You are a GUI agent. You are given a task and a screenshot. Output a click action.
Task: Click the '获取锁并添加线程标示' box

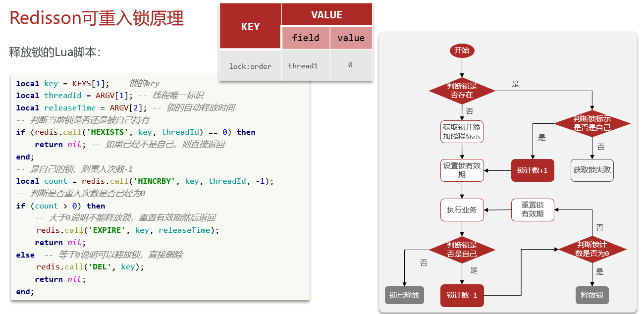pos(462,132)
